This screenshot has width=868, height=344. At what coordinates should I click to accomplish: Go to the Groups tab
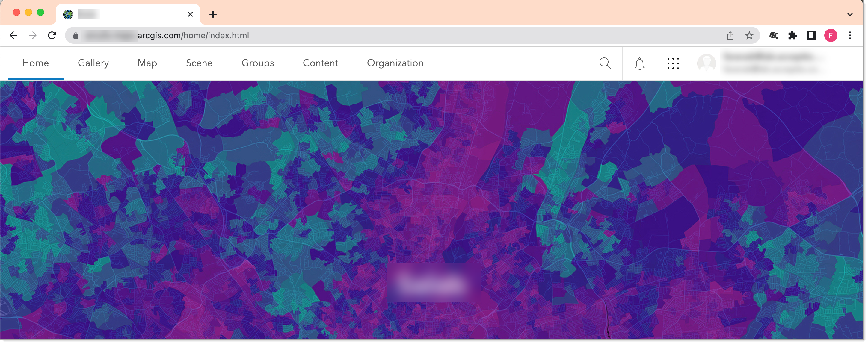coord(258,63)
